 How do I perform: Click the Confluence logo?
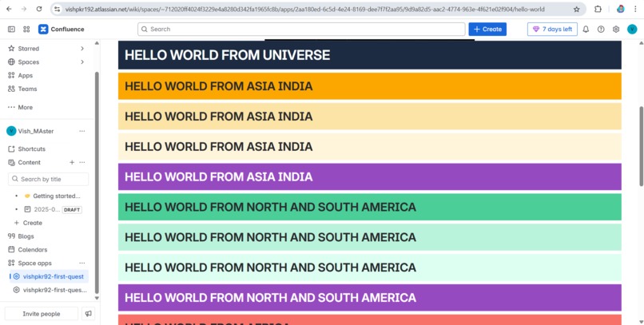tap(62, 29)
